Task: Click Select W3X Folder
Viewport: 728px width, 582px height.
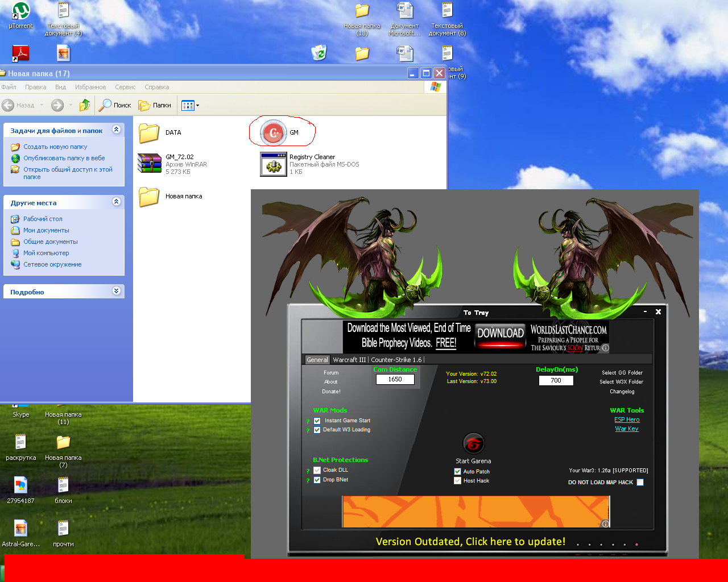Action: point(621,382)
